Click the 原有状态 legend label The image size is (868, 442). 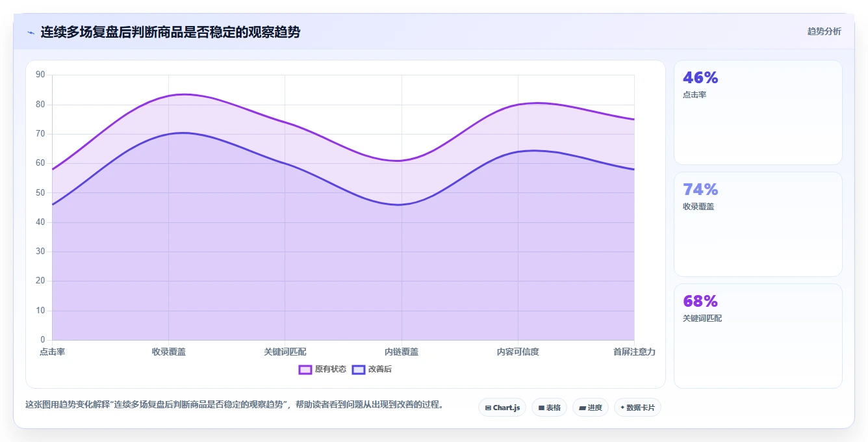[331, 369]
